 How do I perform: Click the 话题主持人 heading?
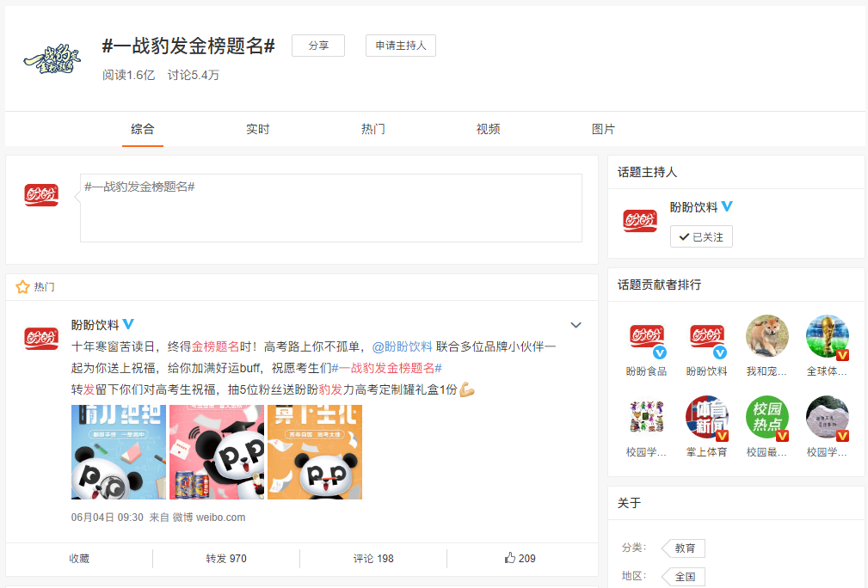click(647, 172)
